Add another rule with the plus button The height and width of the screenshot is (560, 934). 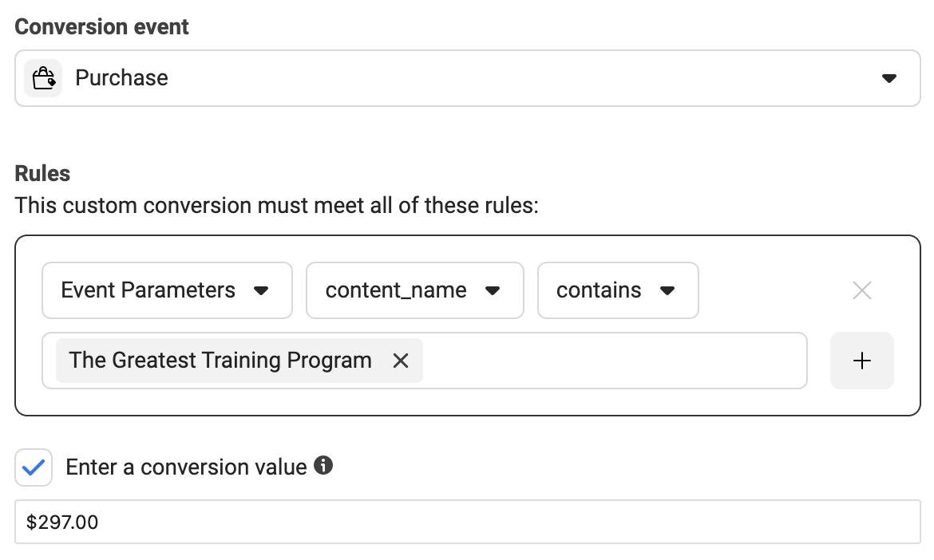point(862,361)
